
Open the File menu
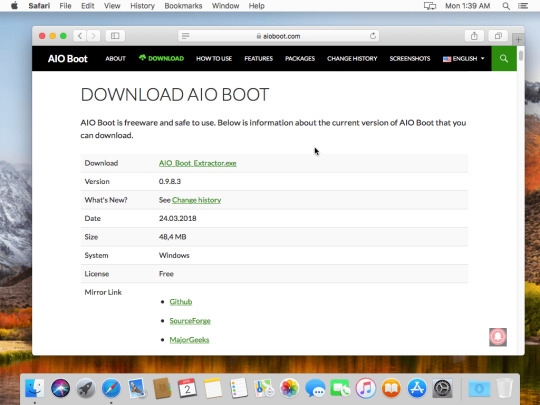click(65, 6)
